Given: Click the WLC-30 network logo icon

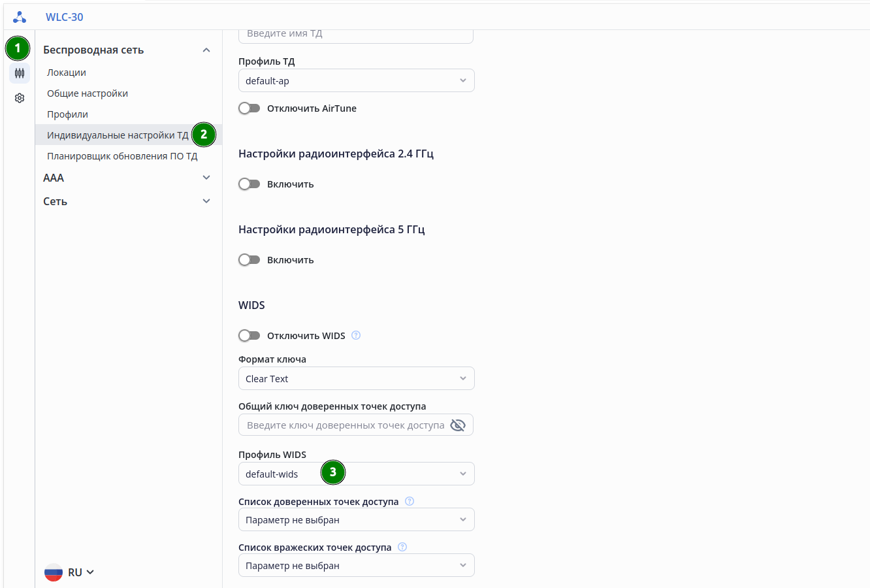Looking at the screenshot, I should (x=20, y=17).
